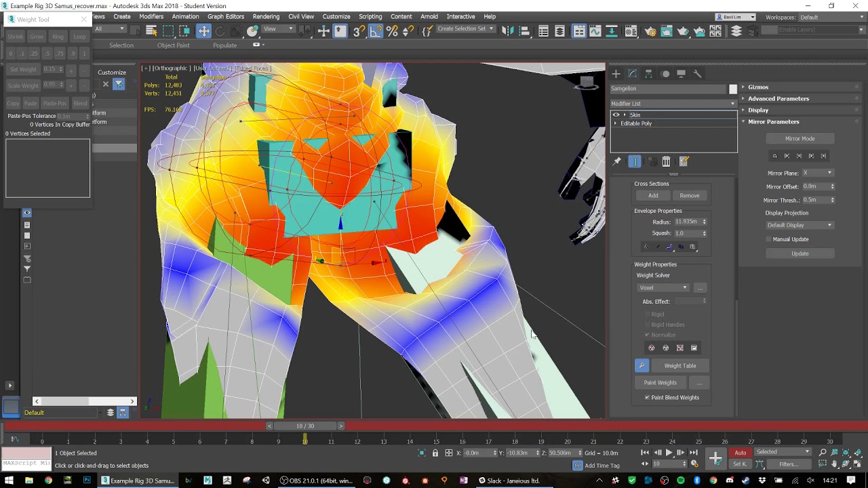The height and width of the screenshot is (488, 868).
Task: Toggle the Layer Explorer
Action: coord(559,30)
